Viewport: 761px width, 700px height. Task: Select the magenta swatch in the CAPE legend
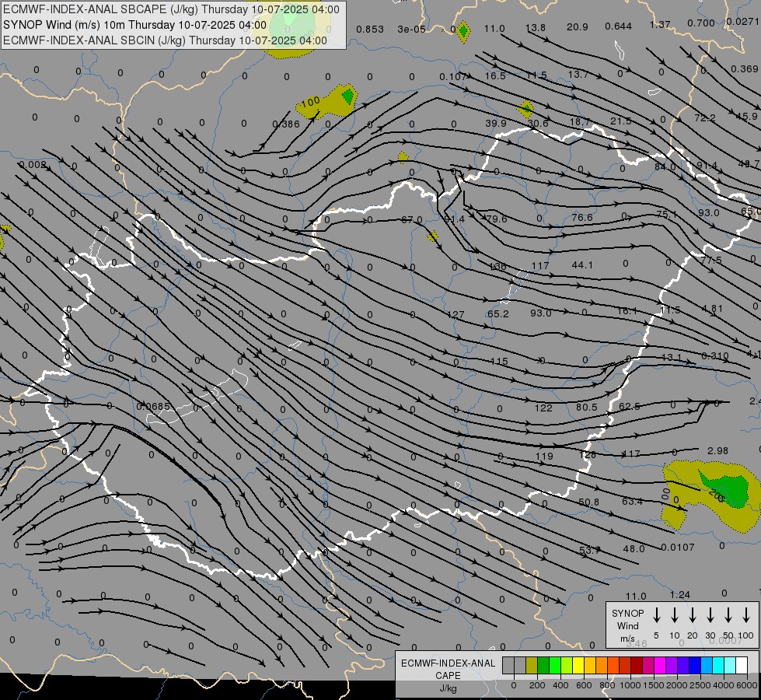[x=660, y=666]
